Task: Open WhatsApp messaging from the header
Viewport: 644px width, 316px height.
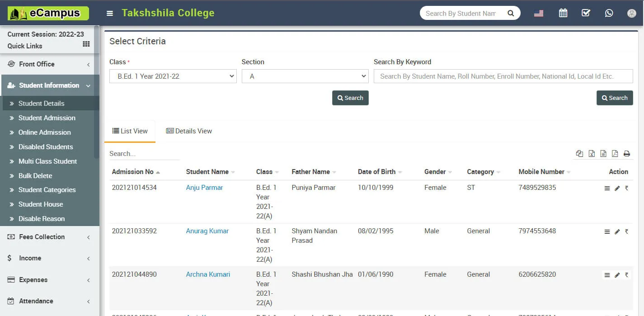Action: click(x=609, y=13)
